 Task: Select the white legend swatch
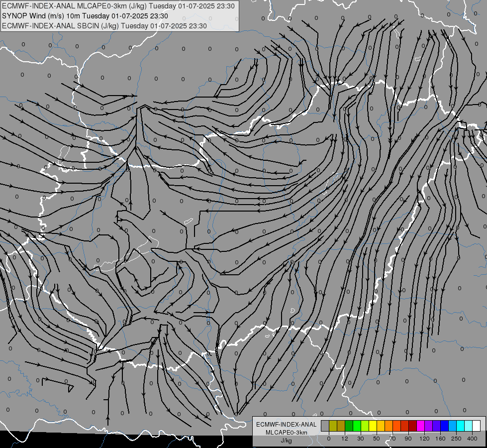point(477,426)
